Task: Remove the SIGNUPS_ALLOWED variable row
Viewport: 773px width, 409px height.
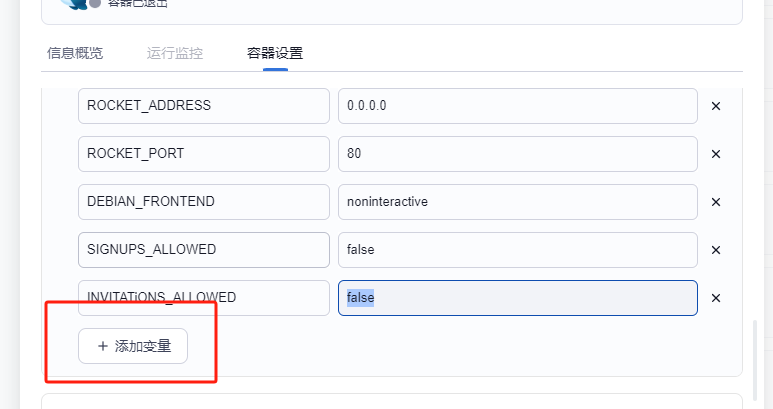Action: 715,250
